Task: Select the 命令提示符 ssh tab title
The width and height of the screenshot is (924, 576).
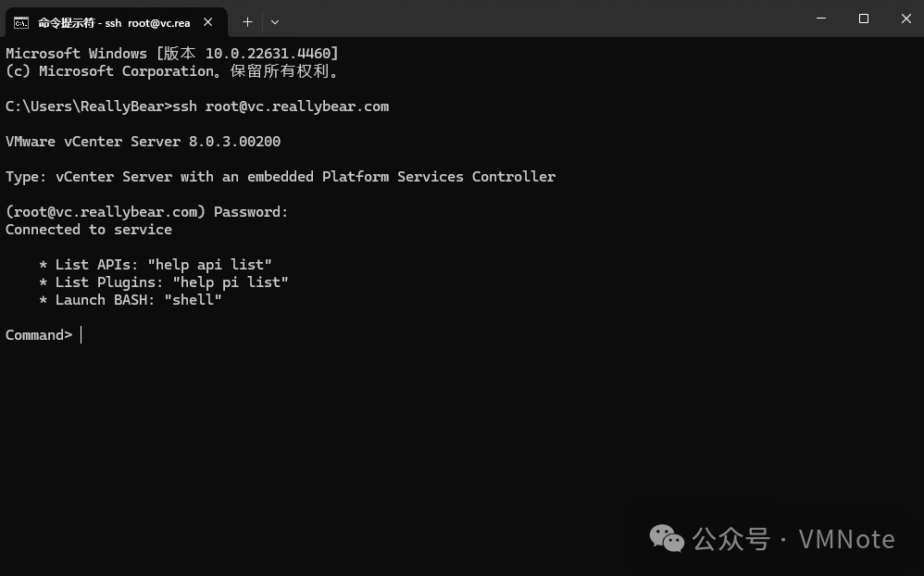Action: click(x=113, y=22)
